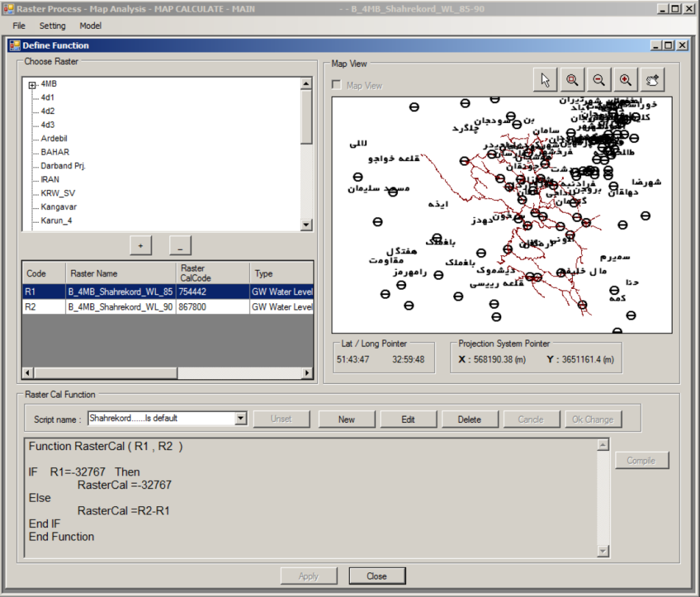Activate the pan hand tool
Image resolution: width=700 pixels, height=597 pixels.
(x=651, y=80)
